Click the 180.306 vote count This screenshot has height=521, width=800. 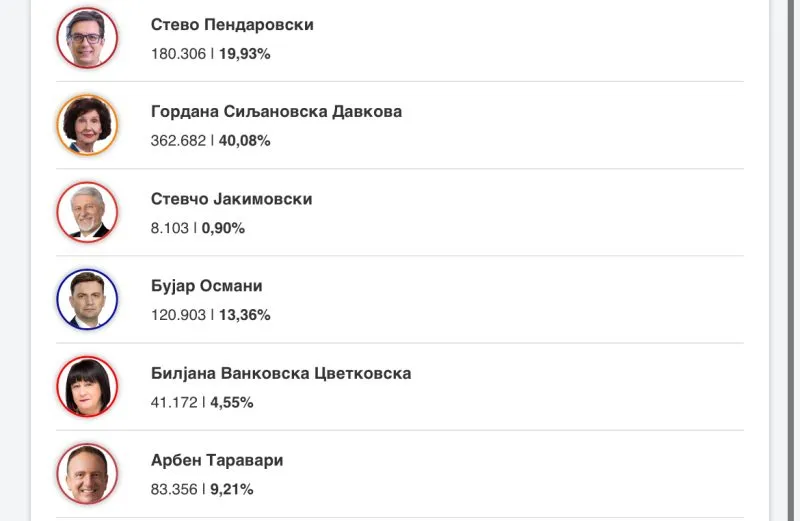178,54
